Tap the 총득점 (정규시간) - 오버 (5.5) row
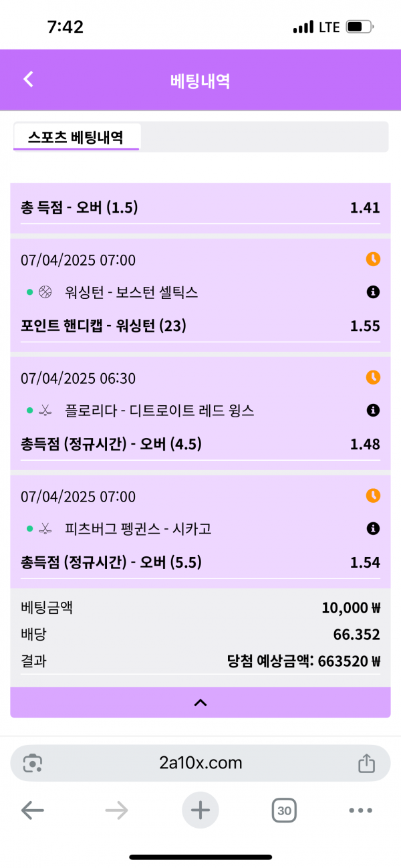Viewport: 401px width, 868px height. click(x=200, y=562)
